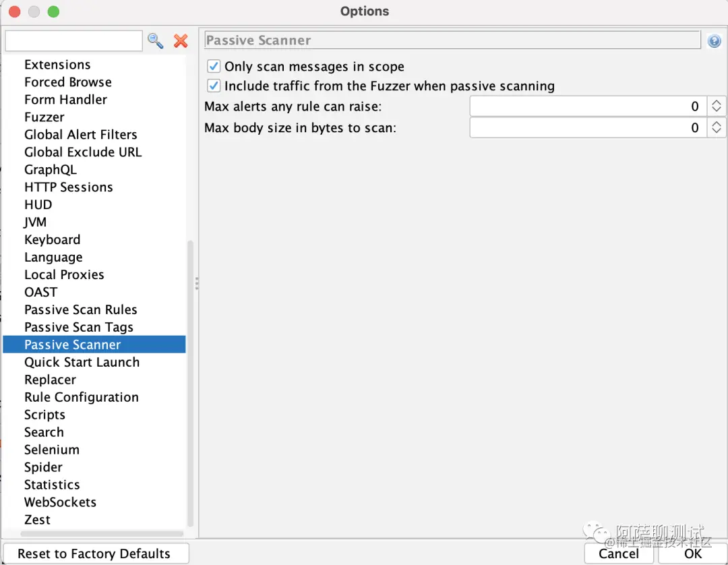Open WebSockets options
This screenshot has width=728, height=565.
tap(61, 502)
